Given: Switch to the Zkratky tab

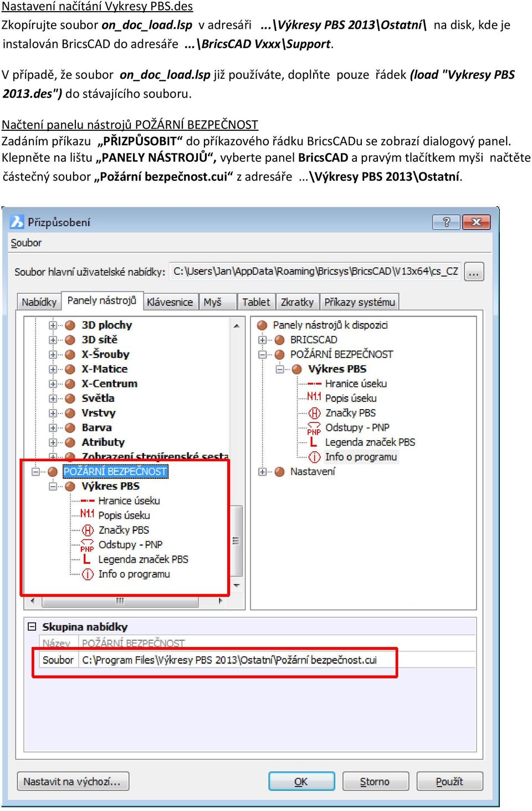Looking at the screenshot, I should click(x=297, y=302).
